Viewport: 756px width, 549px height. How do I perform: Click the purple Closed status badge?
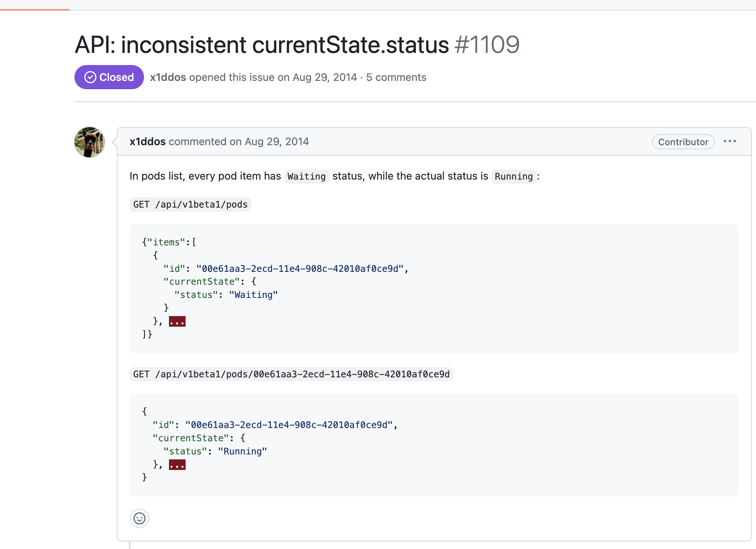pos(109,77)
